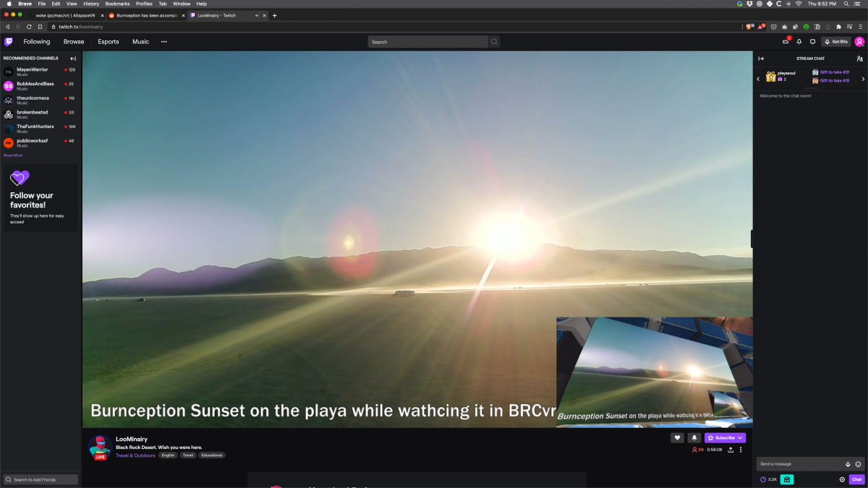Open the media playlist control icon
The image size is (868, 488).
point(849,27)
